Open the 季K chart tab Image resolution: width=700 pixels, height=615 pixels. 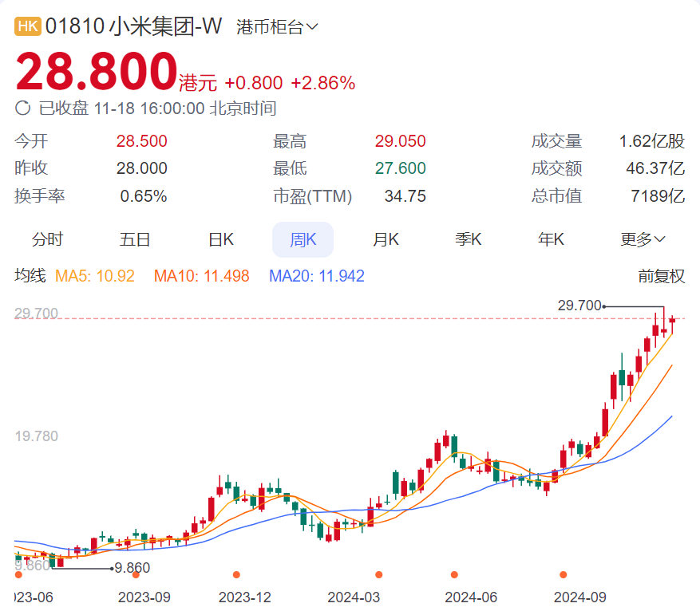tap(469, 239)
